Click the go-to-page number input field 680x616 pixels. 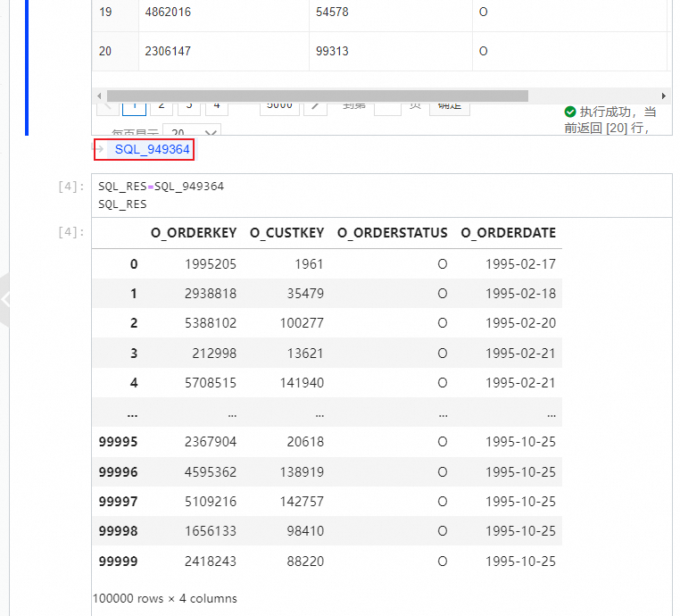pos(387,109)
